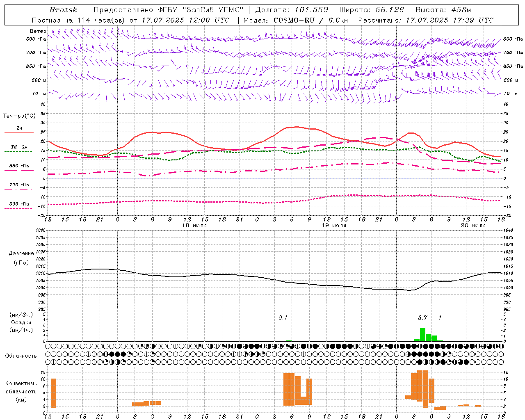The image size is (525, 420).
Task: Click the "Ветер" wind panel label
Action: tap(38, 31)
